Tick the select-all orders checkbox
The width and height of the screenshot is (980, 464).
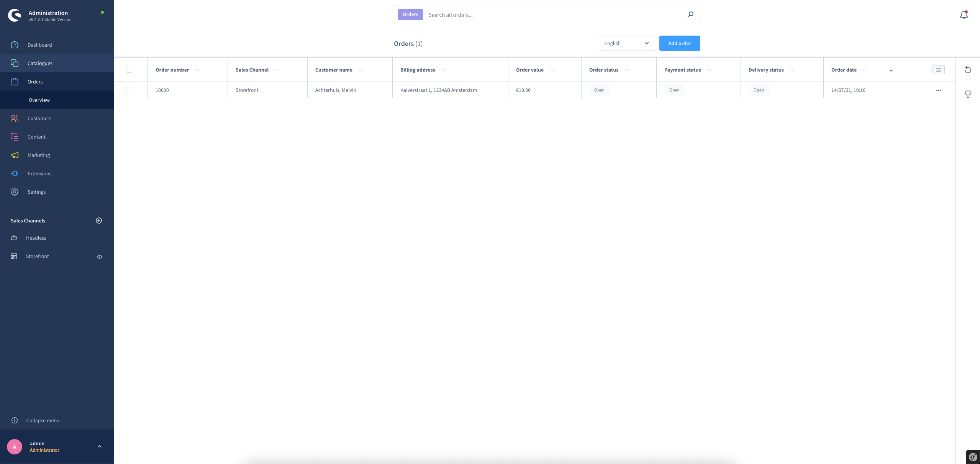click(x=129, y=70)
